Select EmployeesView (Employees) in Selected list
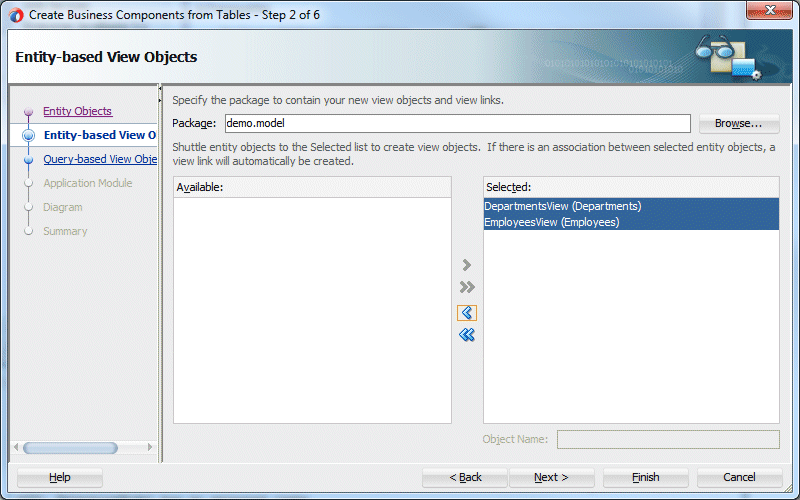The image size is (800, 500). (631, 222)
